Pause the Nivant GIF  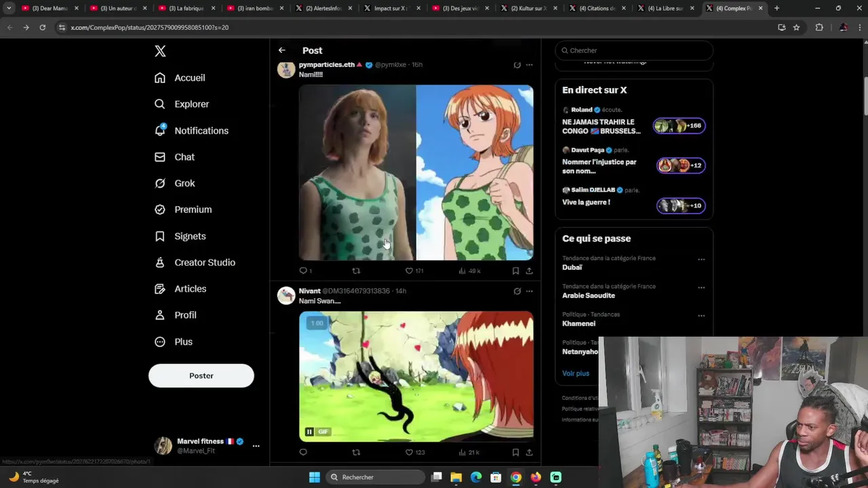click(309, 432)
